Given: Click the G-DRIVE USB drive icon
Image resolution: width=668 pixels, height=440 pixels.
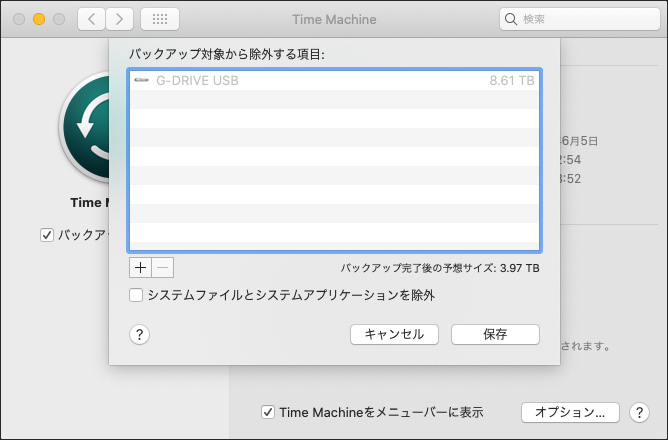Looking at the screenshot, I should click(x=141, y=80).
